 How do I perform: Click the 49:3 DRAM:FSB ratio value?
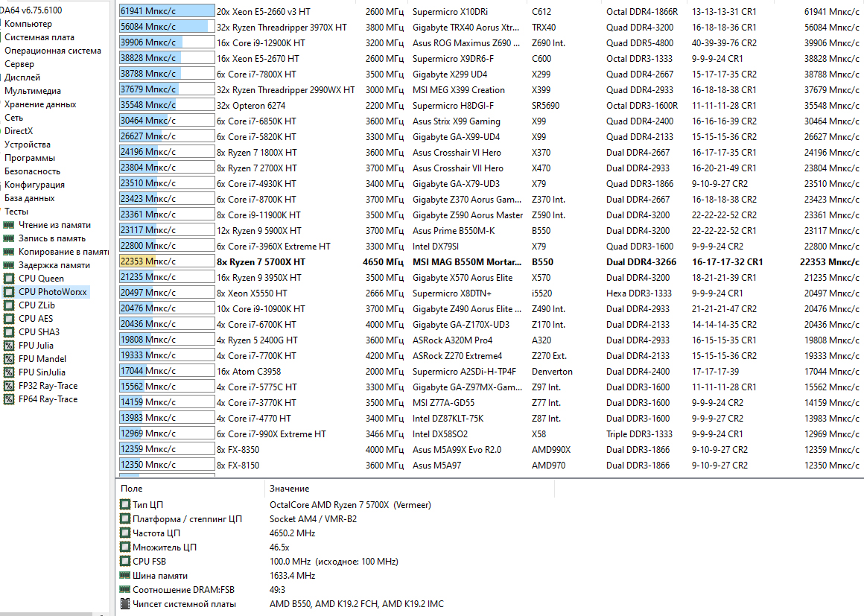(279, 589)
